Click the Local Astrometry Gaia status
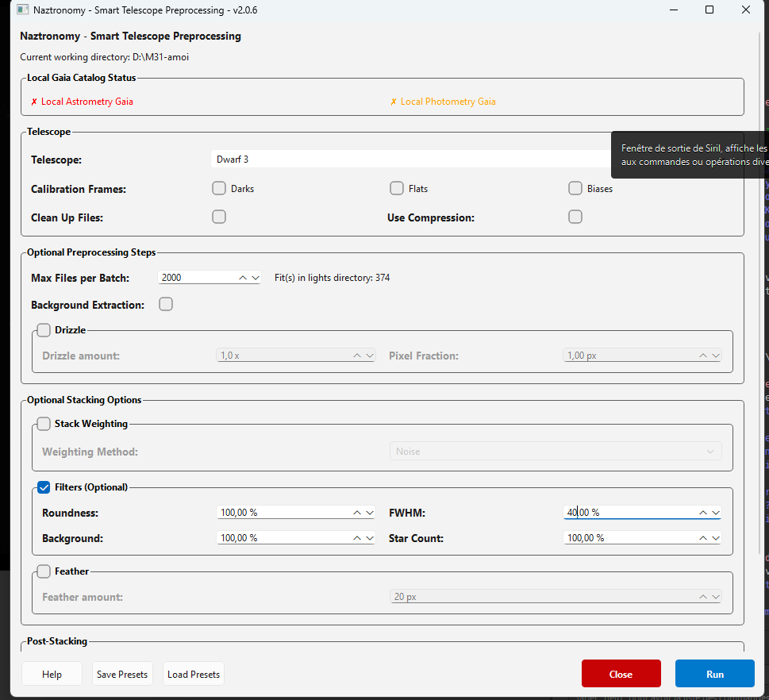Image resolution: width=769 pixels, height=700 pixels. 82,102
